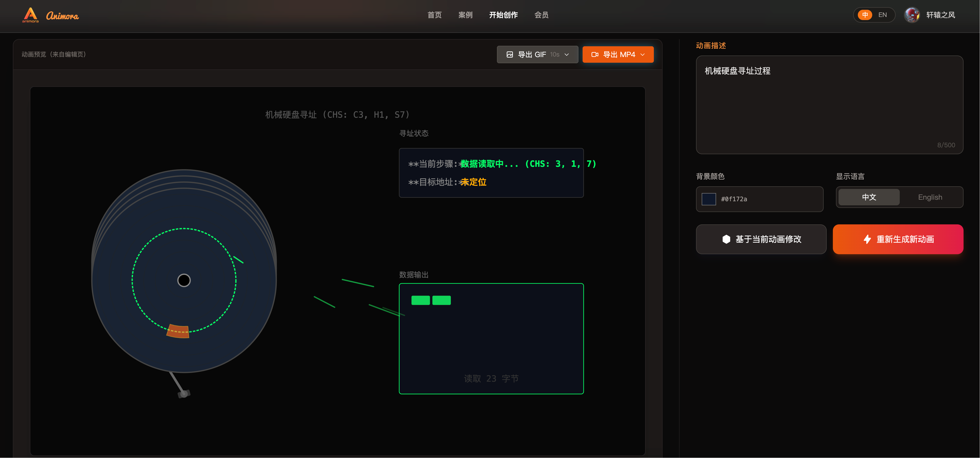Click the image icon on Export GIF

pos(510,55)
